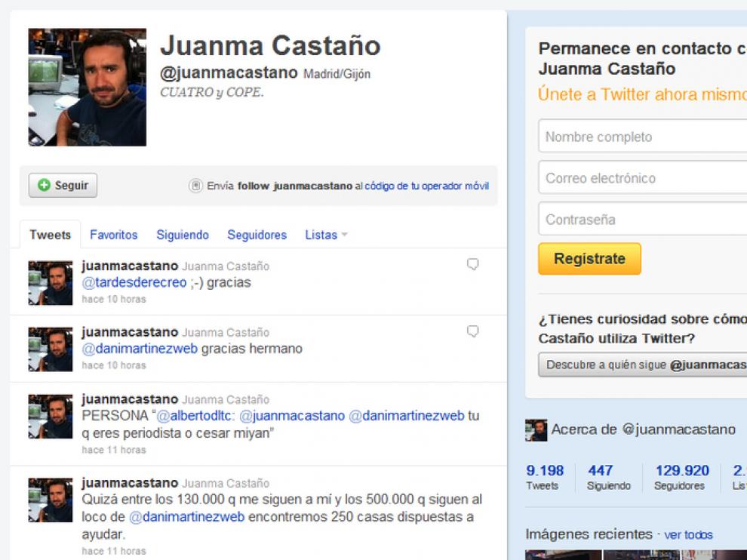Click 'hace 11 horas' under 'Quizá entre' tweet
The width and height of the screenshot is (747, 560).
[x=114, y=551]
